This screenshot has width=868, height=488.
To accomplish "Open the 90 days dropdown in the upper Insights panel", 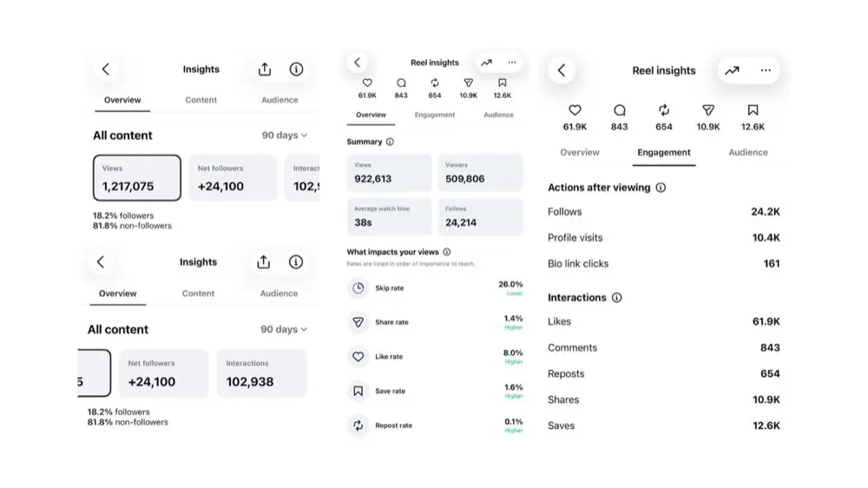I will click(x=285, y=135).
